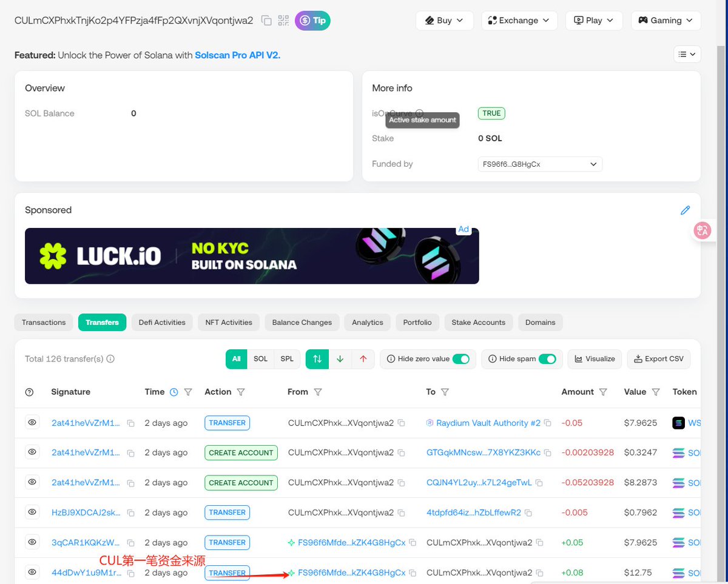Image resolution: width=728 pixels, height=584 pixels.
Task: Select the descending sort arrow icon
Action: [x=340, y=359]
